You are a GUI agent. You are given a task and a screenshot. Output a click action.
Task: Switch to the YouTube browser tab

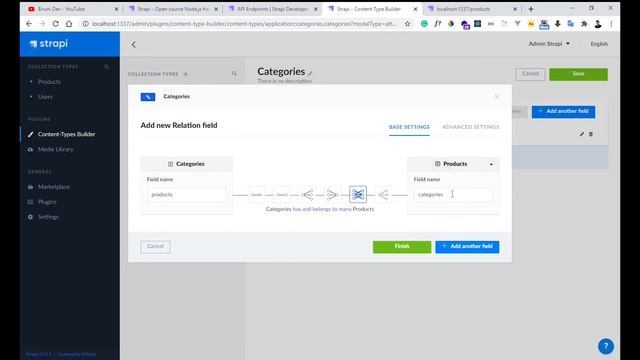[69, 9]
